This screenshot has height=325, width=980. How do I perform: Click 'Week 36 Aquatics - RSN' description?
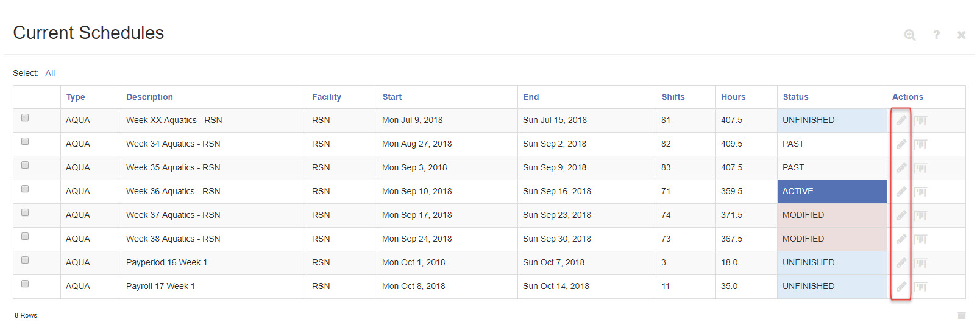click(173, 191)
